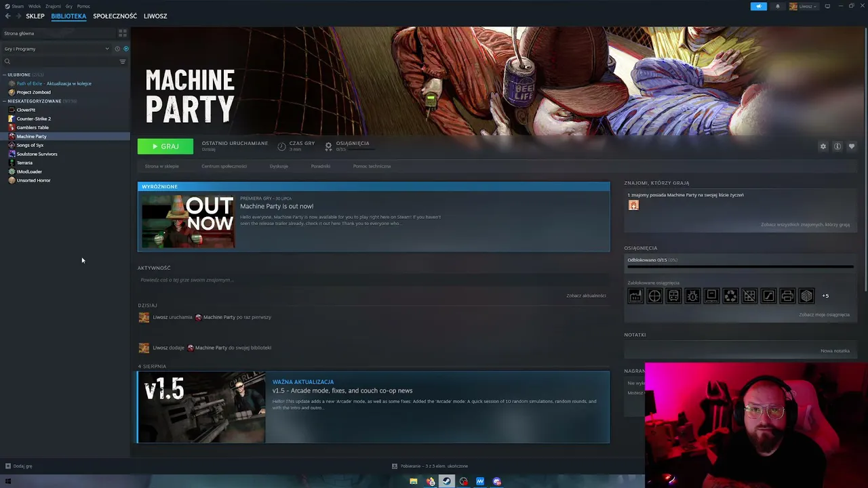Viewport: 868px width, 488px height.
Task: Open Dyskusje link
Action: tap(279, 166)
